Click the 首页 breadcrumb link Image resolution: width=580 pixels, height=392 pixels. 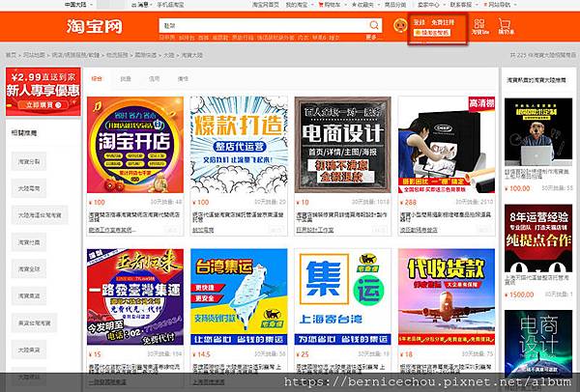point(11,55)
